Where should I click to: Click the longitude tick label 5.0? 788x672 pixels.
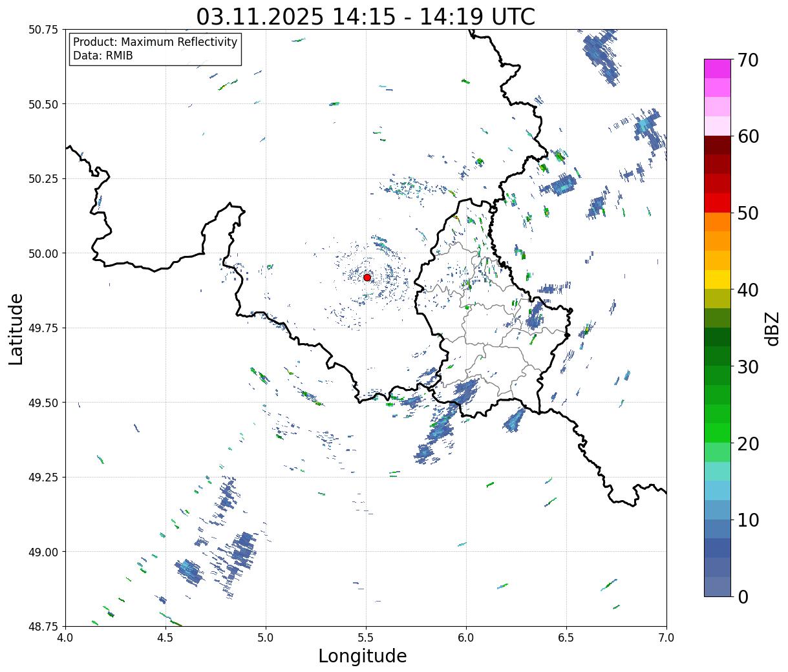click(266, 638)
